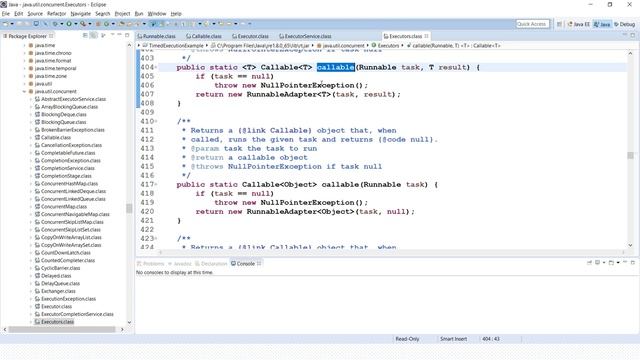The width and height of the screenshot is (640, 360).
Task: Switch to Runnable.class editor tab
Action: point(157,36)
